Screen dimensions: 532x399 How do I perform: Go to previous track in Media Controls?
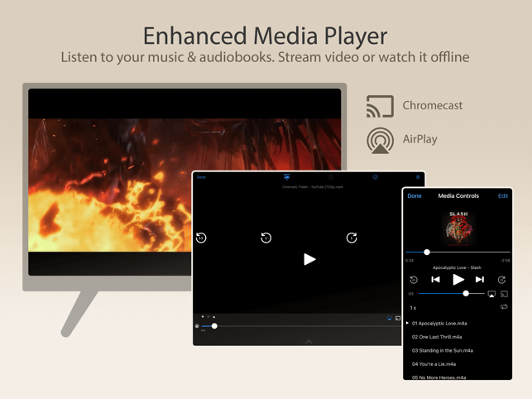(x=435, y=280)
